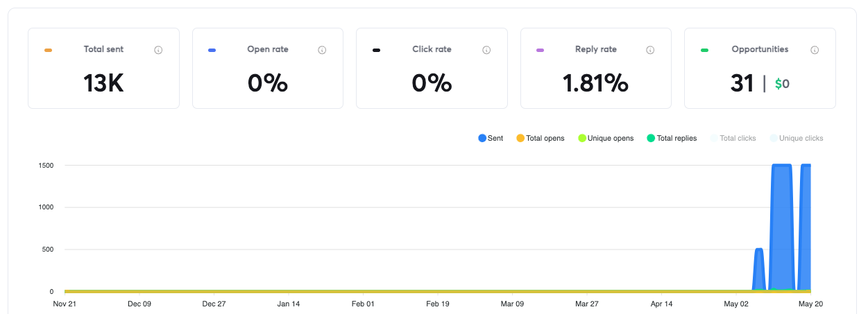Click the info icon beside Total sent
The height and width of the screenshot is (314, 868).
(x=158, y=50)
